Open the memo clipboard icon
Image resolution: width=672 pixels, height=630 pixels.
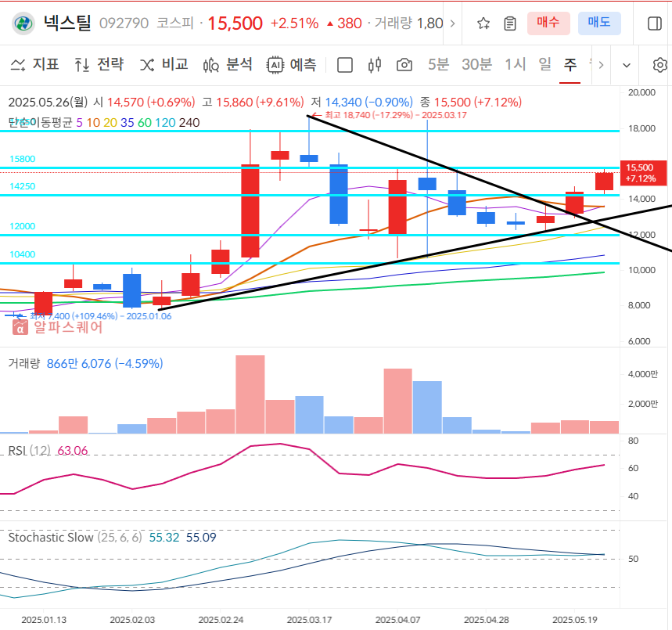pyautogui.click(x=509, y=23)
